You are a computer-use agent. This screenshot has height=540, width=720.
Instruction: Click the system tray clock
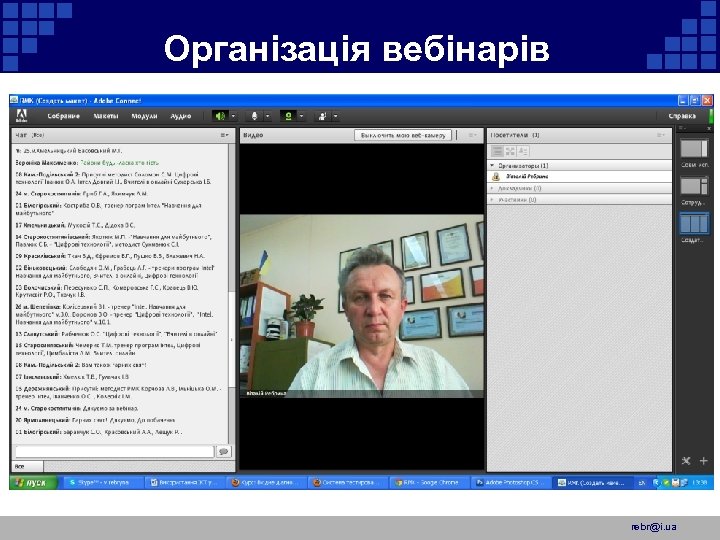click(x=699, y=483)
